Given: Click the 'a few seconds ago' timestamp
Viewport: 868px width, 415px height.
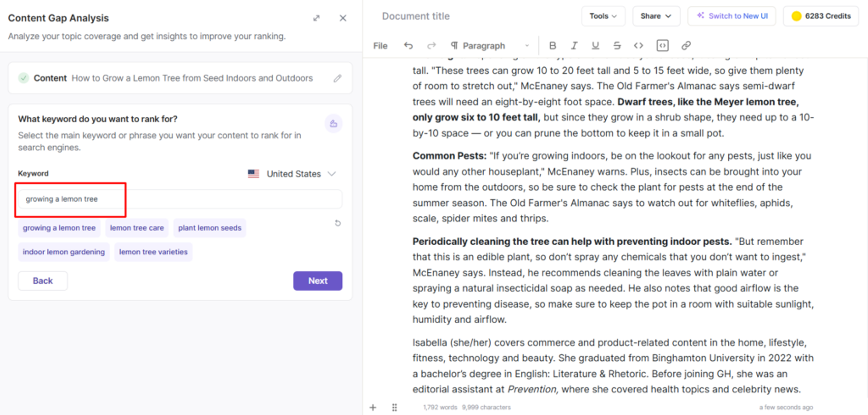Looking at the screenshot, I should 786,407.
